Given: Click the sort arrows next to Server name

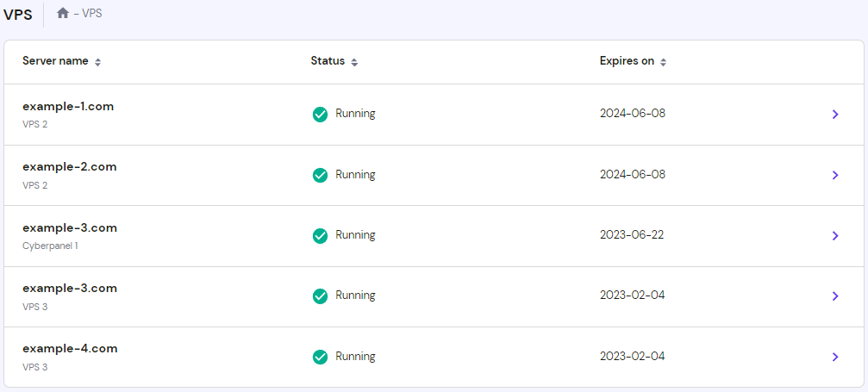Looking at the screenshot, I should (98, 62).
